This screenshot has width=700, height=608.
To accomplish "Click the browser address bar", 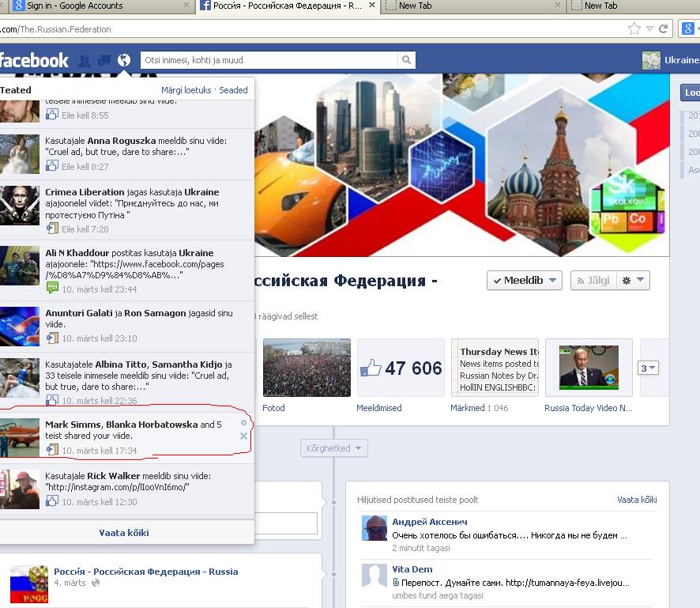I will [x=313, y=29].
